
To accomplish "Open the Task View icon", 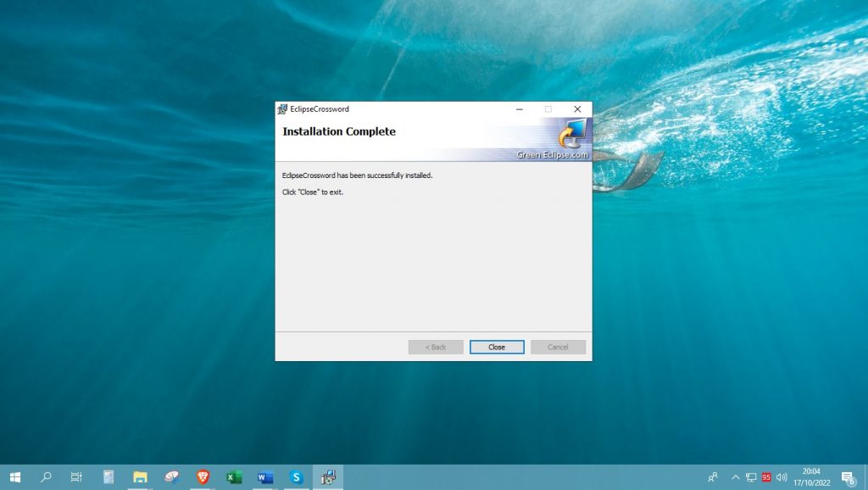I will (75, 477).
